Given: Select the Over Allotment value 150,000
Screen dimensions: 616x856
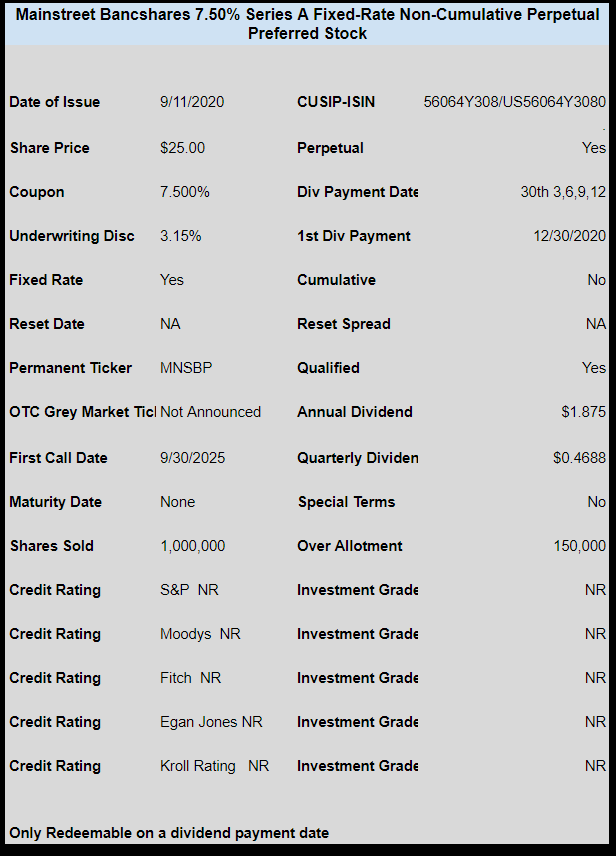Looking at the screenshot, I should [x=579, y=546].
